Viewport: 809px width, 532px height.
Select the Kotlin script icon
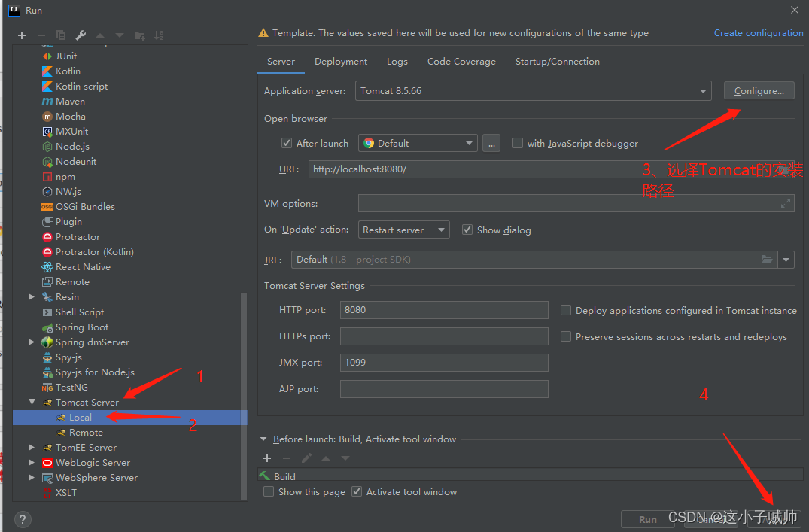[x=47, y=87]
